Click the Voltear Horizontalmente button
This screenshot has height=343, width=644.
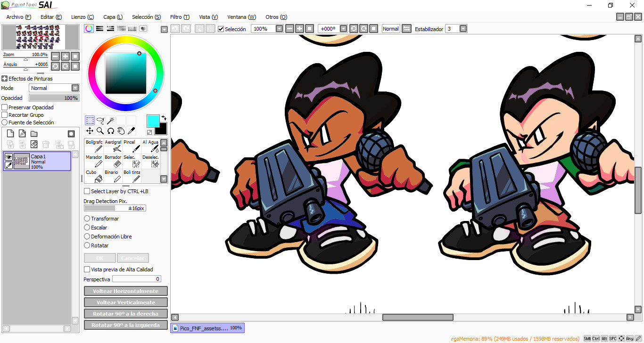coord(125,291)
